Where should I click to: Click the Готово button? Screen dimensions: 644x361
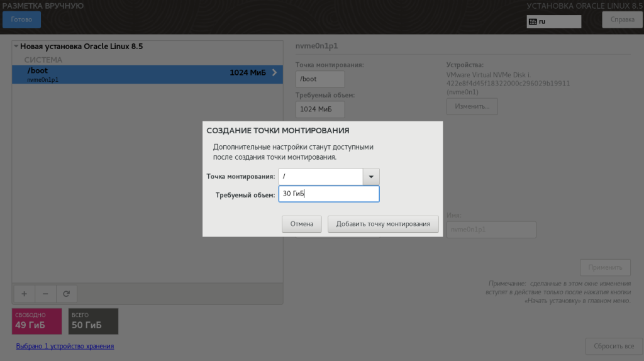[x=21, y=19]
